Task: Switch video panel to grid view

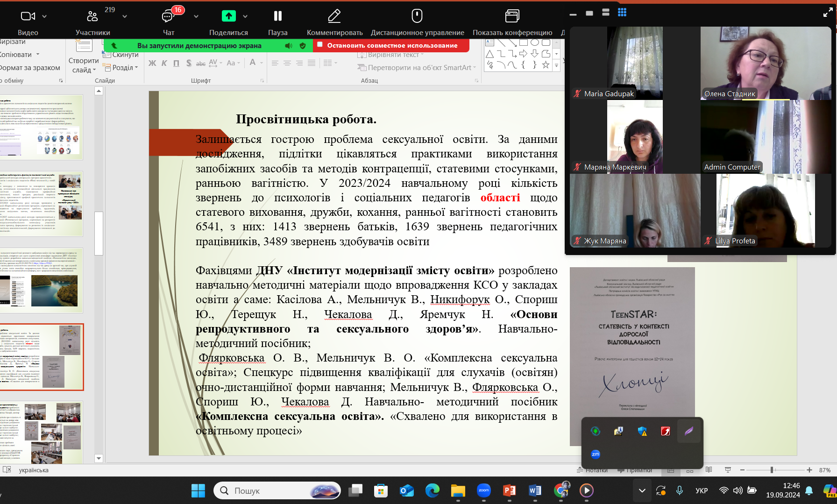Action: point(622,13)
